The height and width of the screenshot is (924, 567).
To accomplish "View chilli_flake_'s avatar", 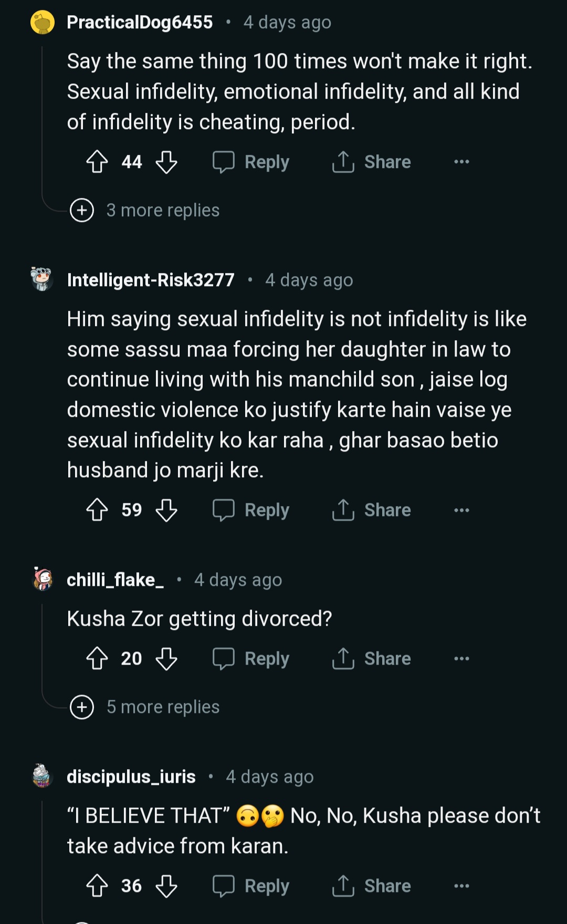I will point(42,579).
